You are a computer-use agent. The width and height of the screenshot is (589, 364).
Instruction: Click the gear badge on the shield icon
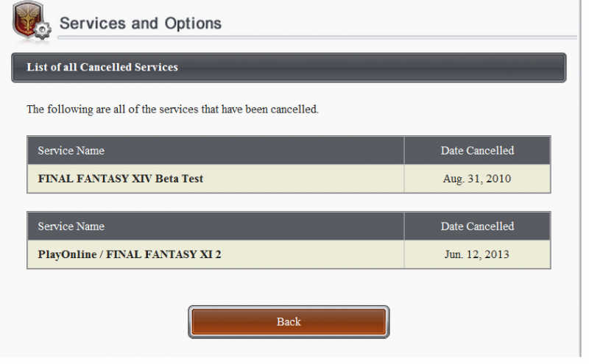[x=43, y=30]
